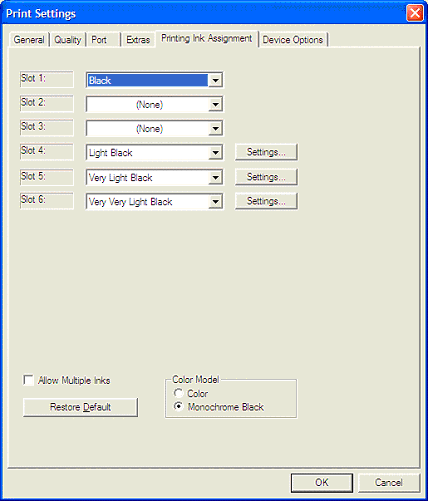Screen dimensions: 429x502
Task: Click Settings button for Slot 5
Action: point(266,177)
